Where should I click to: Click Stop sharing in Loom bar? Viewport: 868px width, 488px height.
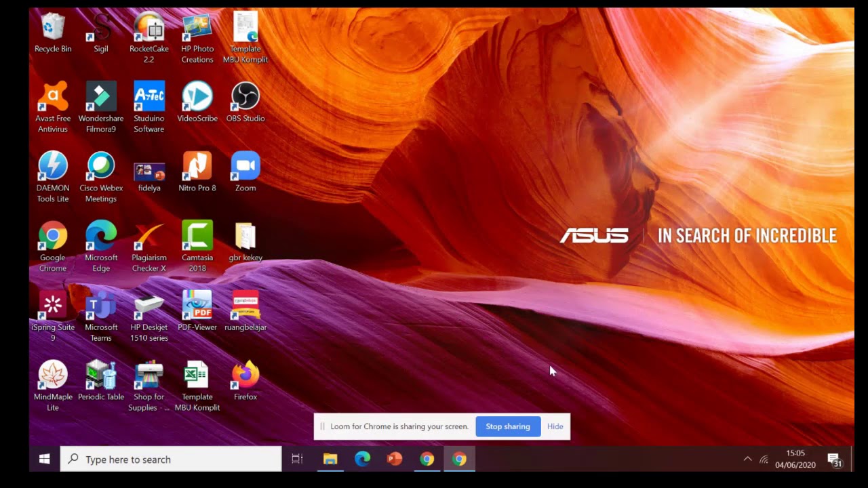coord(508,426)
